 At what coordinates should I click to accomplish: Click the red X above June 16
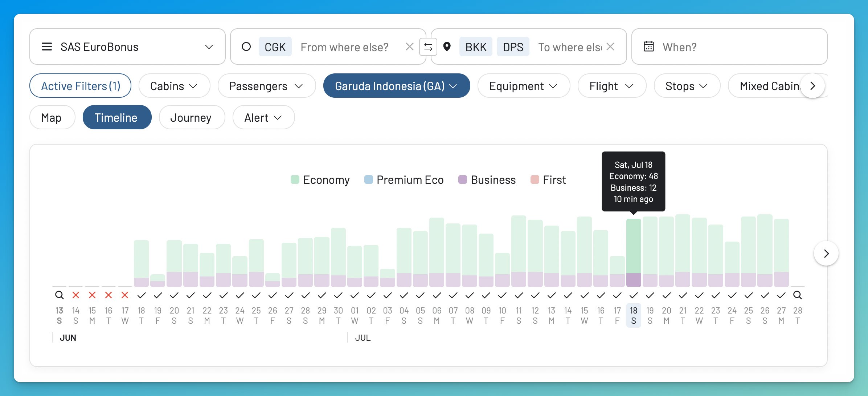point(108,295)
